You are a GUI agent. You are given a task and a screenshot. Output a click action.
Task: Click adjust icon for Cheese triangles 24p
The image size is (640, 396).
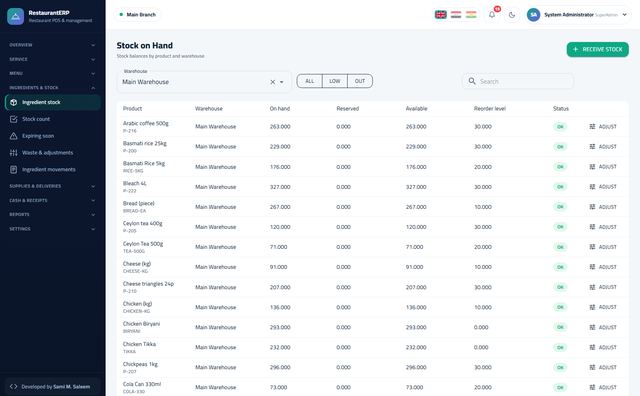tap(592, 287)
